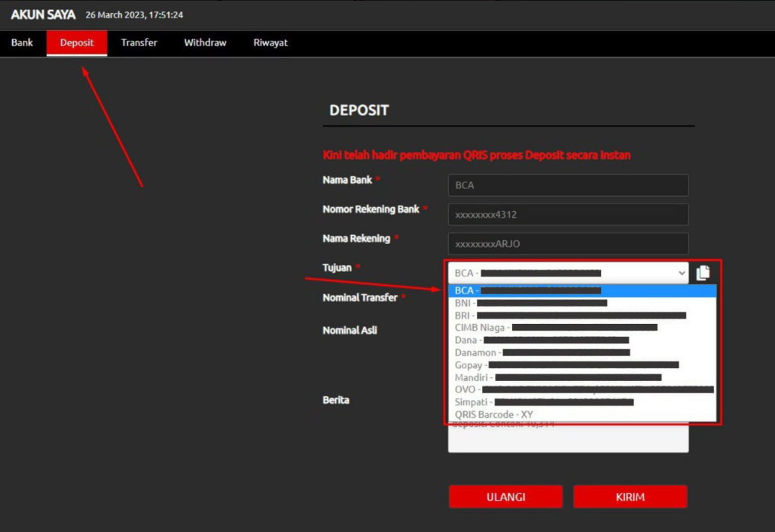Click the ULANGI reset button
This screenshot has height=532, width=775.
pyautogui.click(x=505, y=497)
